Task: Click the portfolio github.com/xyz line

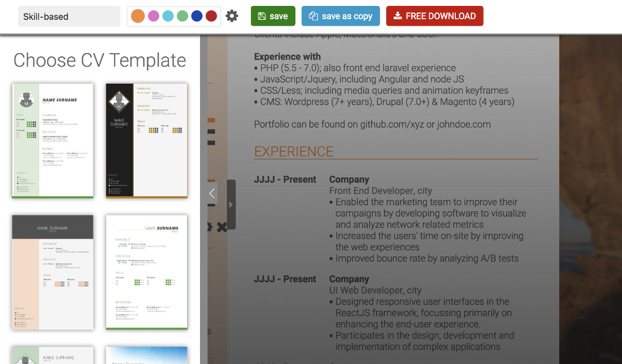Action: point(372,124)
